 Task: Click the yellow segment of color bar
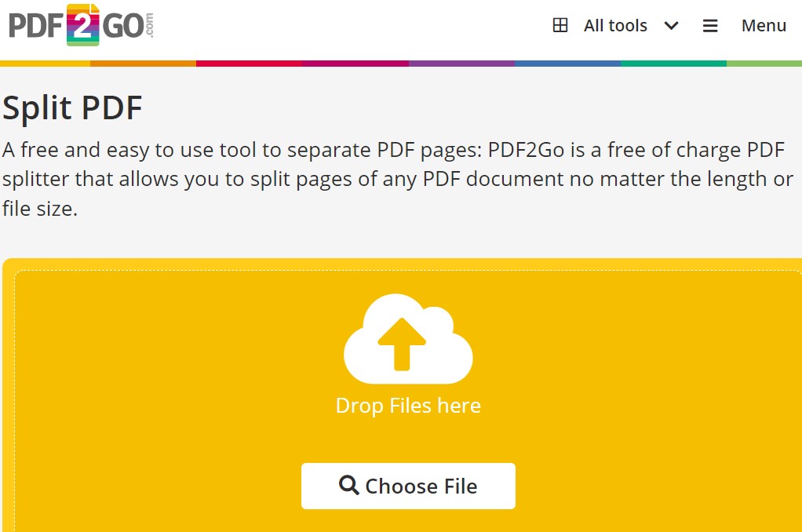click(45, 64)
